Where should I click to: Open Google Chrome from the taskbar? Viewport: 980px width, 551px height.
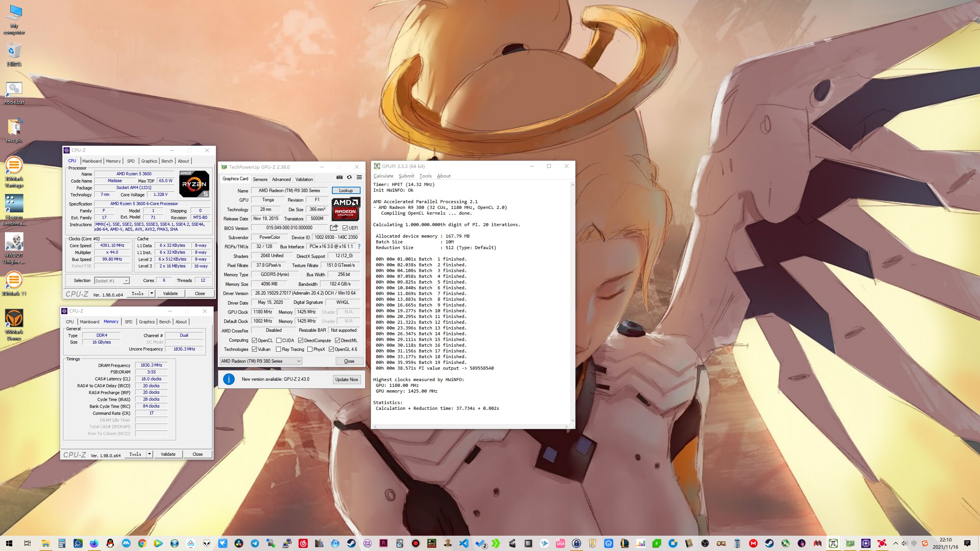point(142,543)
